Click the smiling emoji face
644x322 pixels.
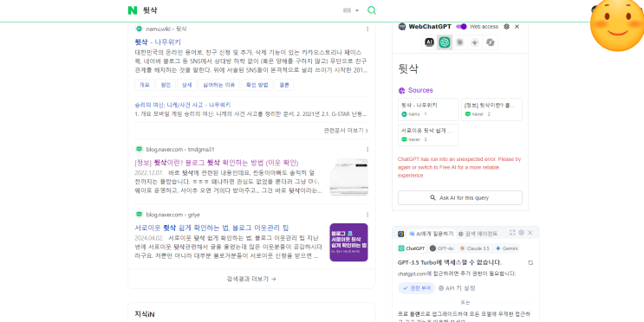tap(617, 24)
